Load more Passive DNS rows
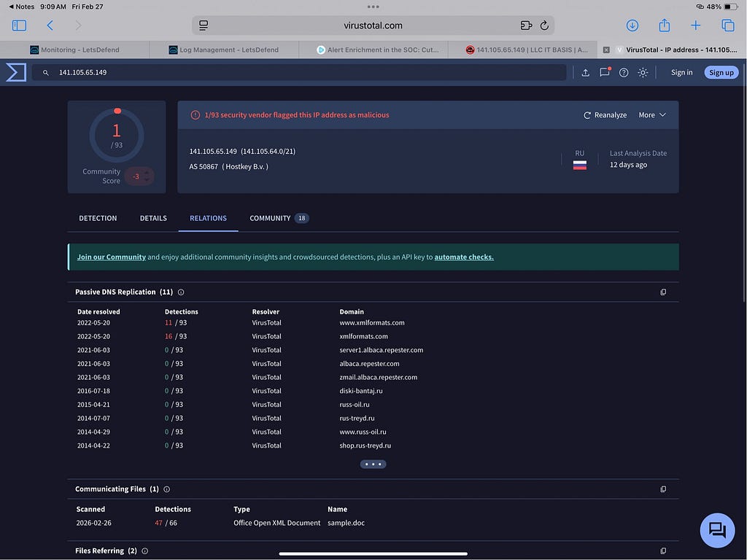The width and height of the screenshot is (747, 560). (373, 464)
